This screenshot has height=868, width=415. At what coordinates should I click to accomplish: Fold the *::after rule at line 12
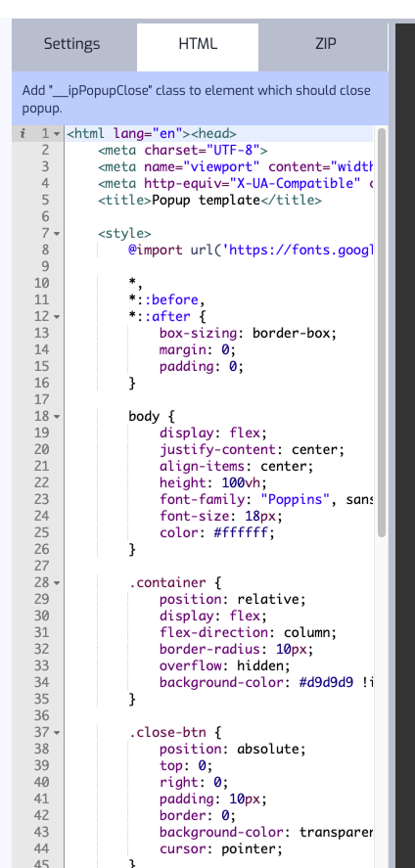(x=57, y=317)
